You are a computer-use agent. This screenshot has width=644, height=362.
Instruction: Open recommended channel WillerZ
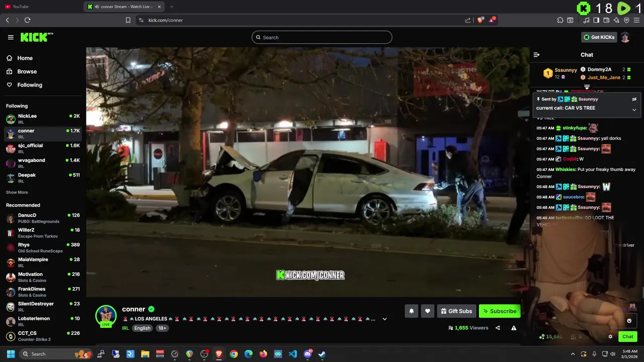point(43,233)
